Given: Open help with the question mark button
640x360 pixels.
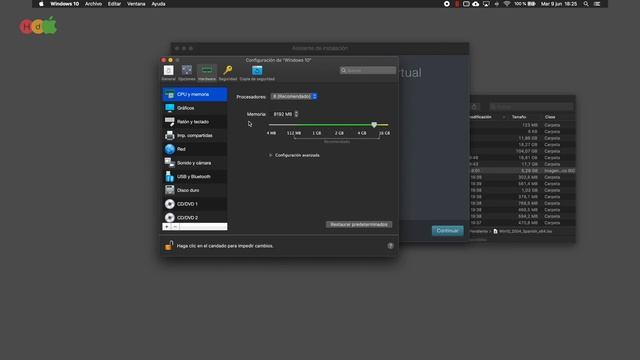Looking at the screenshot, I should pyautogui.click(x=390, y=246).
